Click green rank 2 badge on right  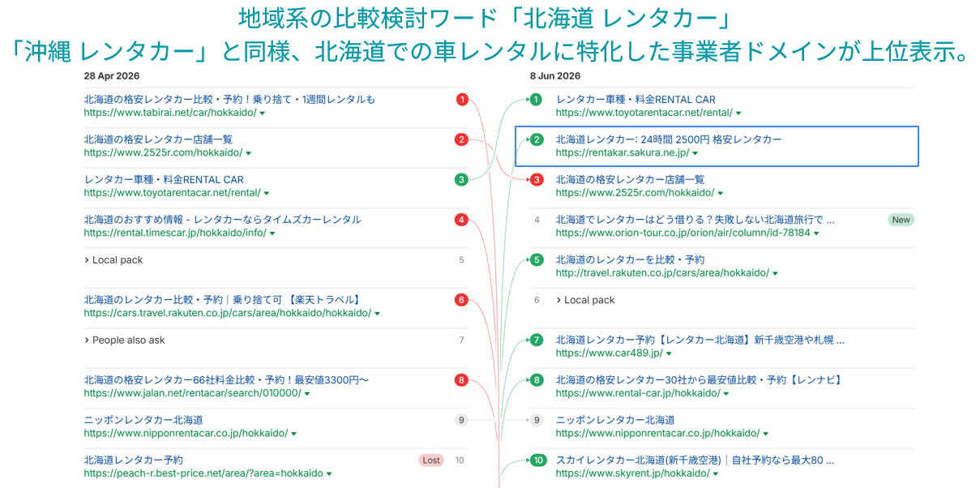(536, 139)
